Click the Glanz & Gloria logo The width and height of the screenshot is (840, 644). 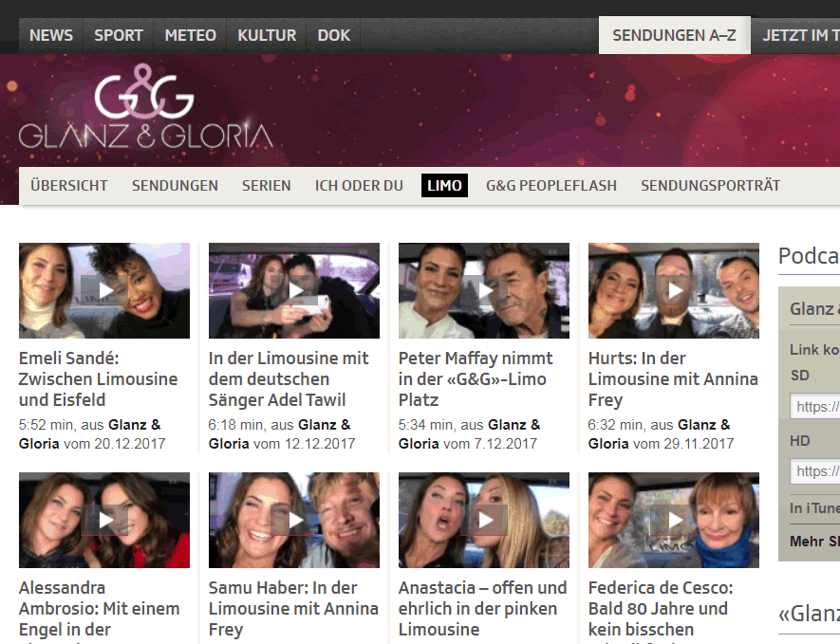[x=145, y=107]
